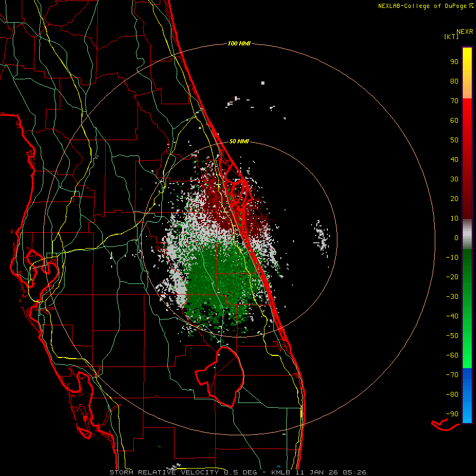
Task: Select the 0 value on velocity scale
Action: pos(456,237)
